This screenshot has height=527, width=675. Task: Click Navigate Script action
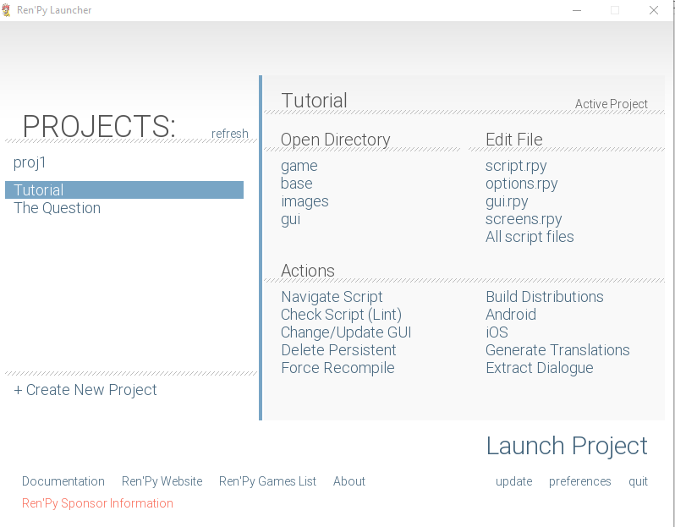331,297
